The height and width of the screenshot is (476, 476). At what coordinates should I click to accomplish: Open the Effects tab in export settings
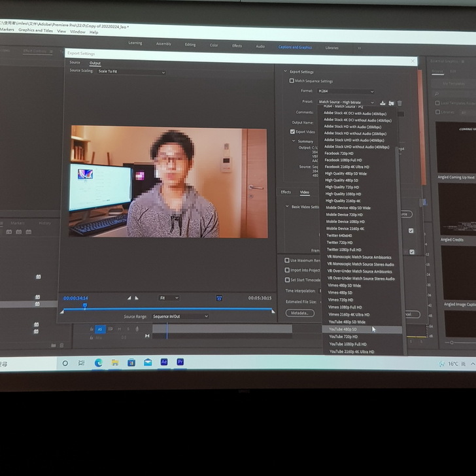pos(286,192)
